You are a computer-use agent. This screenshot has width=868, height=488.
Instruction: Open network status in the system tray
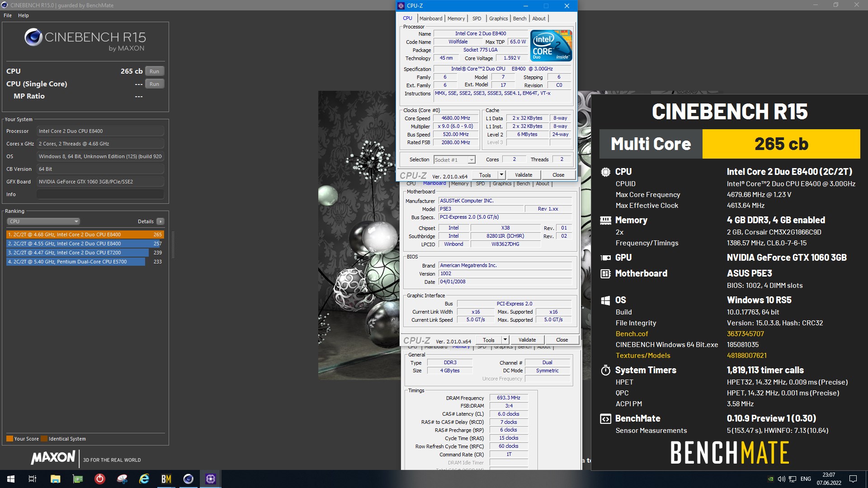coord(793,479)
